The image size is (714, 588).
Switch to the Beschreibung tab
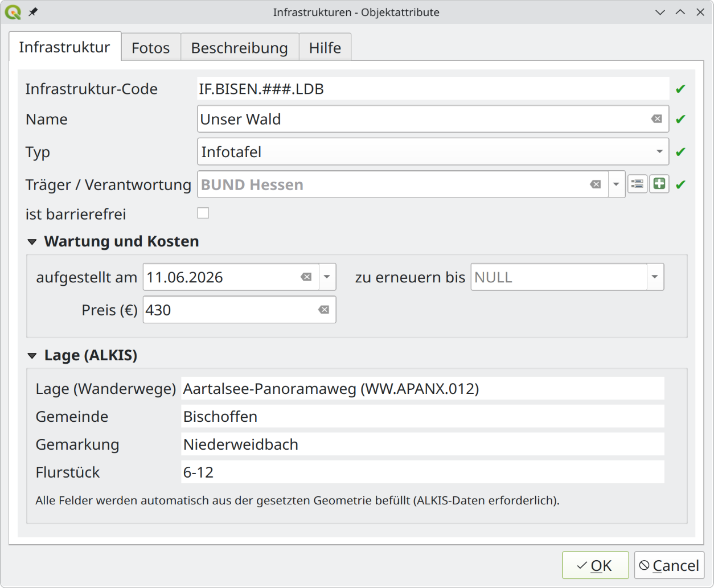pos(240,47)
